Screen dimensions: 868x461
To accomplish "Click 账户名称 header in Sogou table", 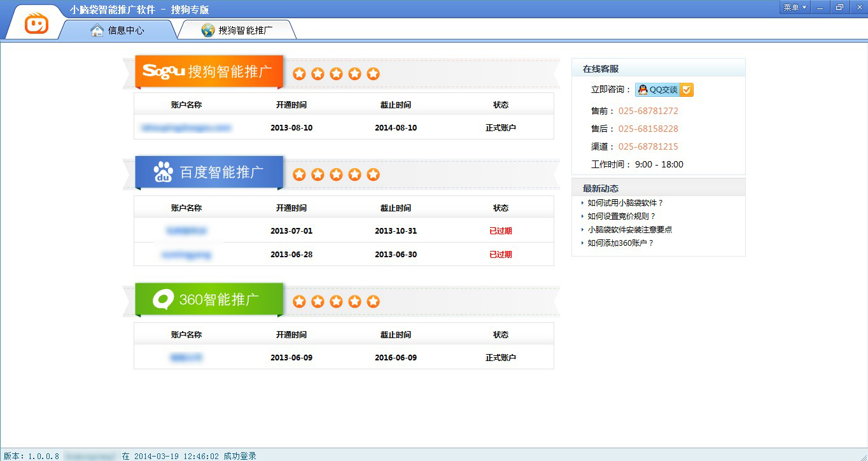I will click(186, 105).
